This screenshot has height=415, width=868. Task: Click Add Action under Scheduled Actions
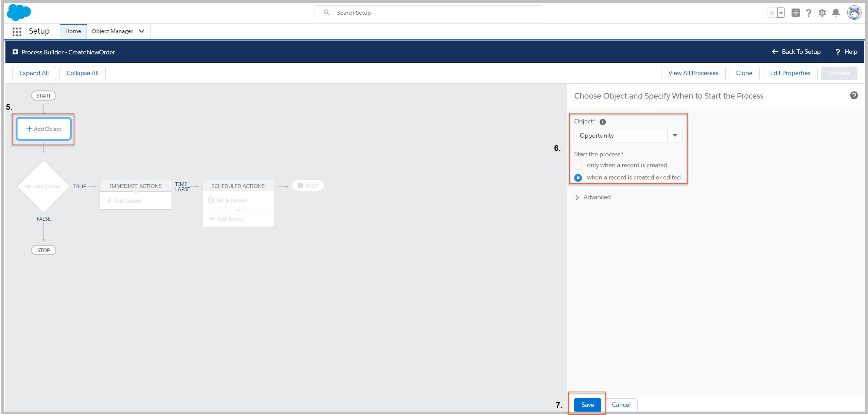227,219
